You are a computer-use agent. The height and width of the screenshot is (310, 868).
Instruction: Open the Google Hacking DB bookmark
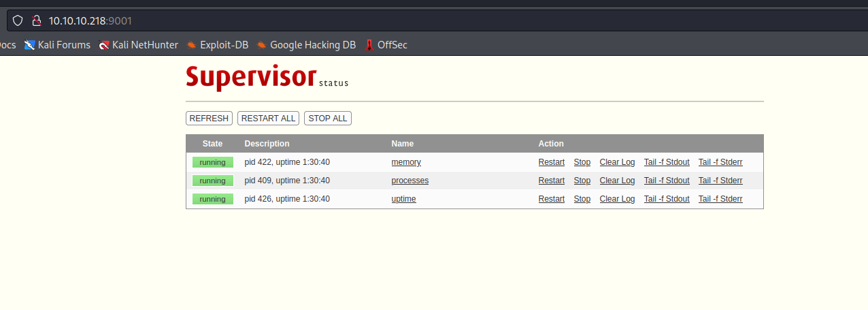[306, 45]
